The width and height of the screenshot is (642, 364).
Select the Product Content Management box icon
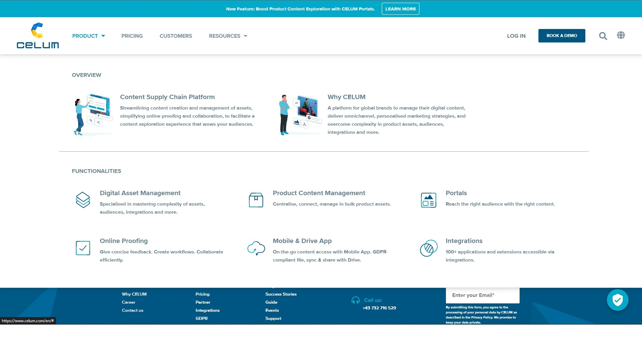[x=256, y=200]
